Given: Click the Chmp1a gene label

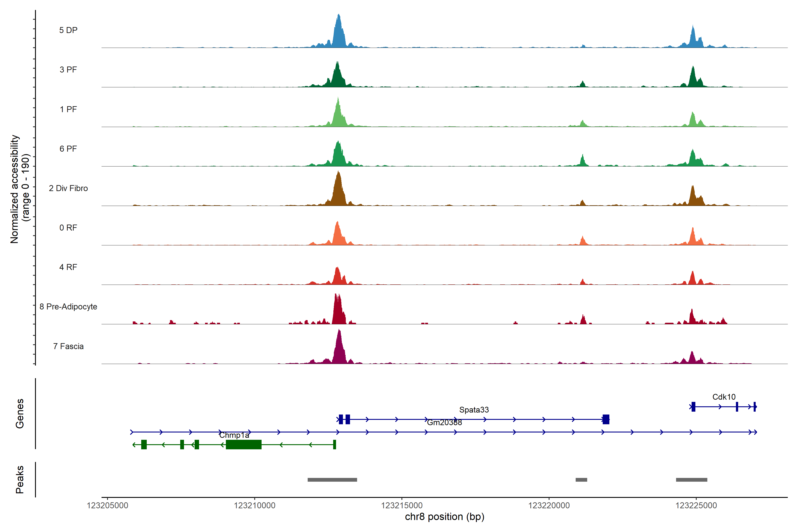Looking at the screenshot, I should 234,435.
